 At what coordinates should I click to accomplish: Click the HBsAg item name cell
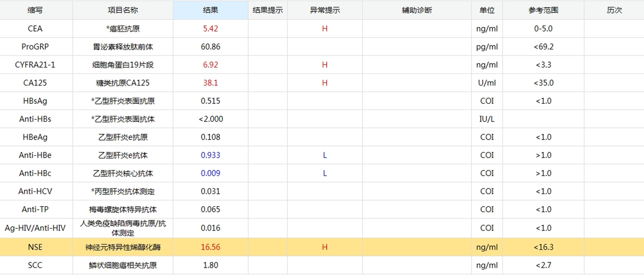point(123,101)
